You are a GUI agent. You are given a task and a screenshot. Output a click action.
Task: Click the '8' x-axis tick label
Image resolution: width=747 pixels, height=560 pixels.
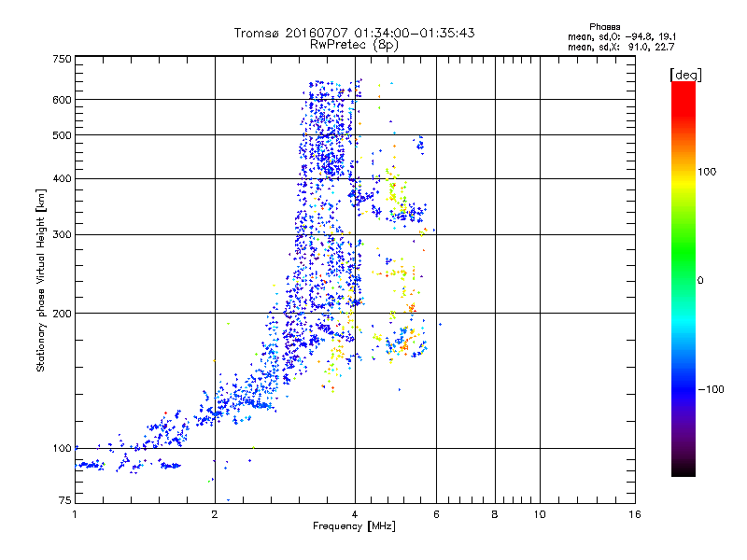point(495,514)
